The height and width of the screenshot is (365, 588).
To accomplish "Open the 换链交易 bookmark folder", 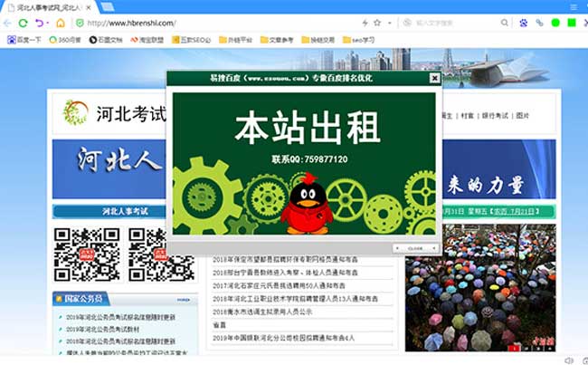I will coord(318,40).
